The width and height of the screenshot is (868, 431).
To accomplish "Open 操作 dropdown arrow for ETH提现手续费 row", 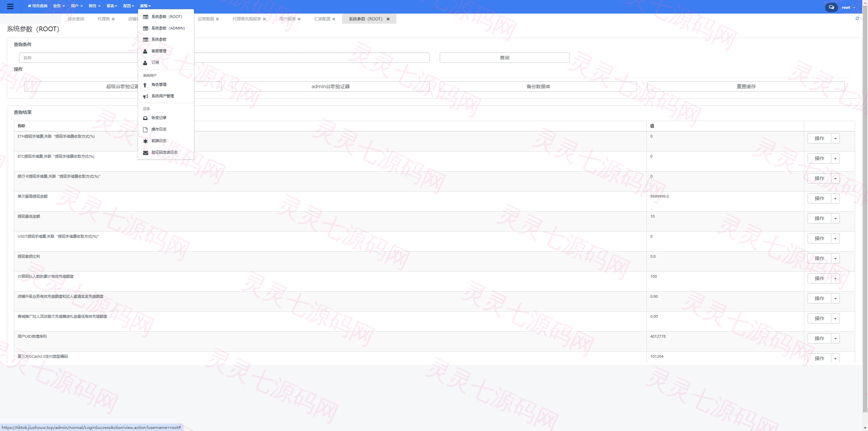I will pyautogui.click(x=835, y=138).
